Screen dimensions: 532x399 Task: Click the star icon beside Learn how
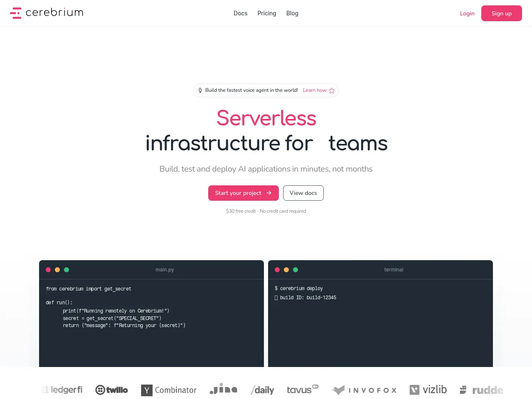coord(332,91)
